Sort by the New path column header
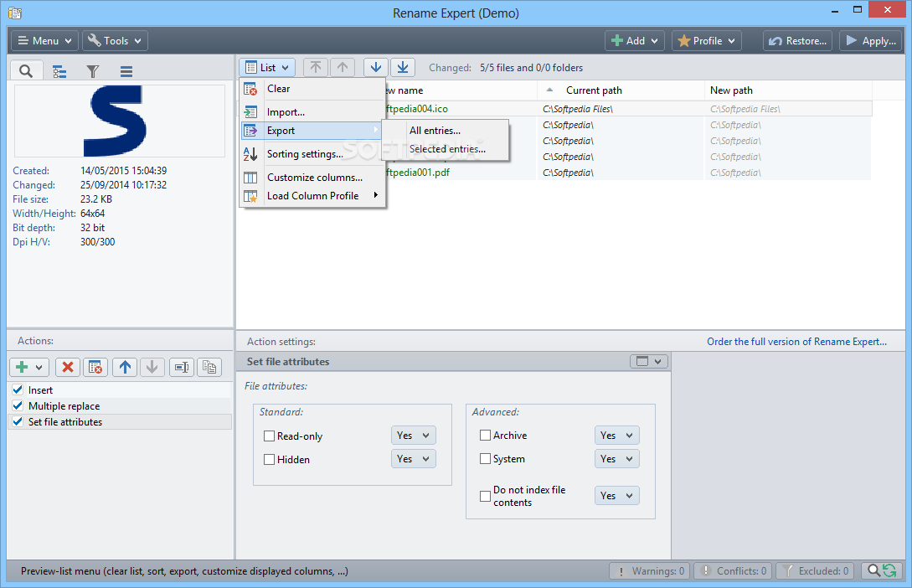This screenshot has height=588, width=912. [x=788, y=90]
